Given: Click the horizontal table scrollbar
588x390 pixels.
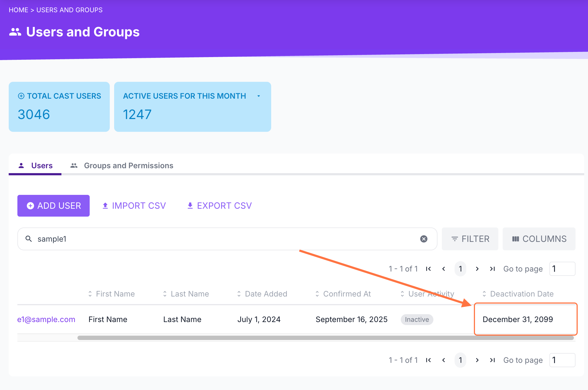Looking at the screenshot, I should [x=325, y=338].
